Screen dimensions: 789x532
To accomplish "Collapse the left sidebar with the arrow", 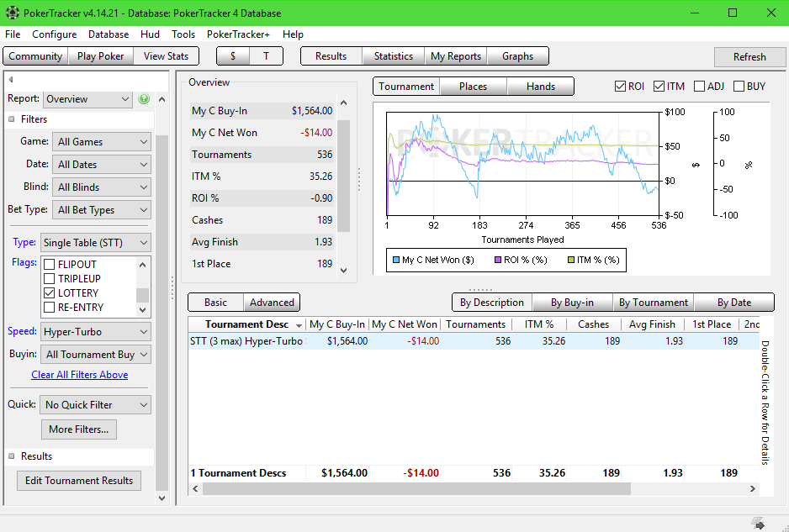I will [12, 80].
